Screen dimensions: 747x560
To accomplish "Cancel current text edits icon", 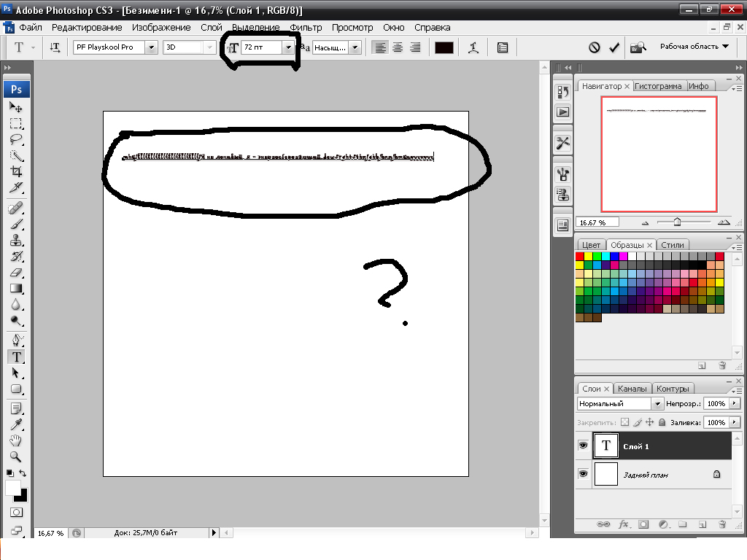I will [595, 47].
